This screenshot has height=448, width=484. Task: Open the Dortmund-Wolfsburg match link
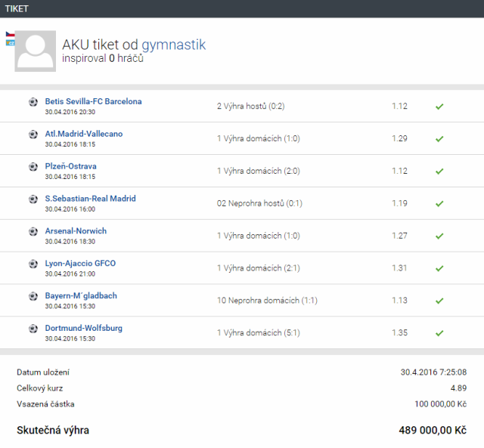[83, 329]
